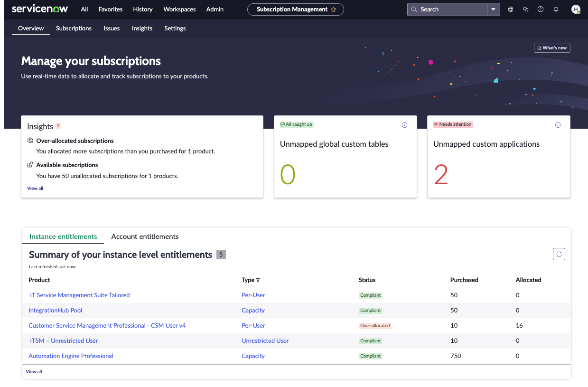Click the search magnifier icon
588x387 pixels.
(x=414, y=9)
